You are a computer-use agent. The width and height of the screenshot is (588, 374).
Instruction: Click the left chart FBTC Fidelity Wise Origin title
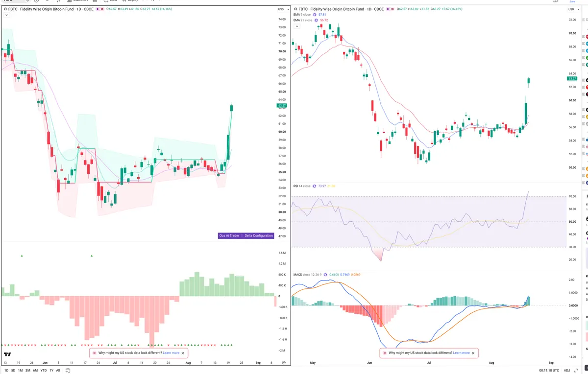tap(51, 9)
